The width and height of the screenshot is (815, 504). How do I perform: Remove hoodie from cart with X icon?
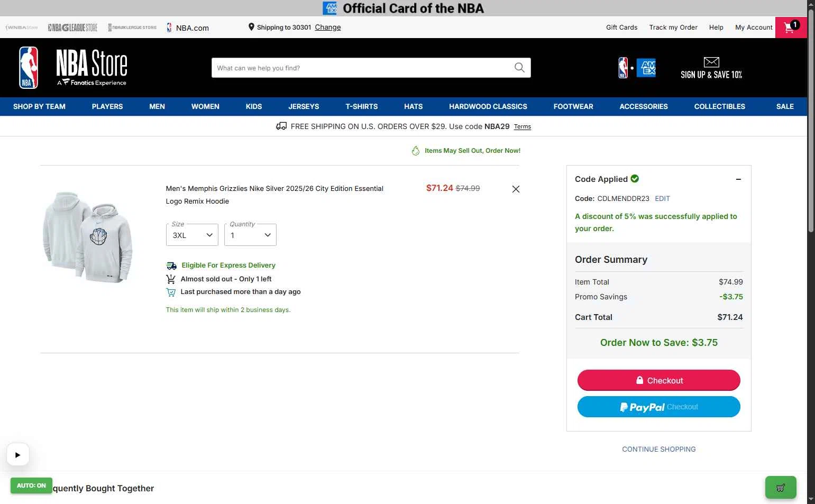point(516,189)
